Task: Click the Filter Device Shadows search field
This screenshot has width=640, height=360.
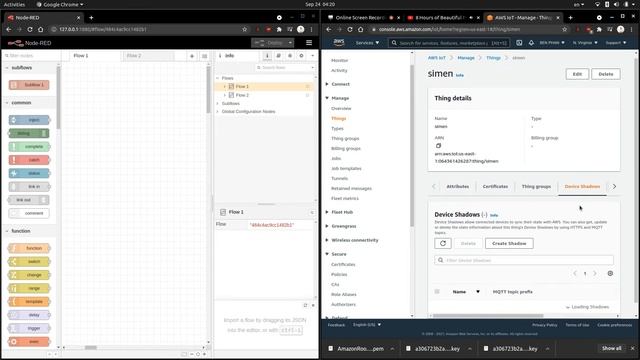Action: coord(524,260)
